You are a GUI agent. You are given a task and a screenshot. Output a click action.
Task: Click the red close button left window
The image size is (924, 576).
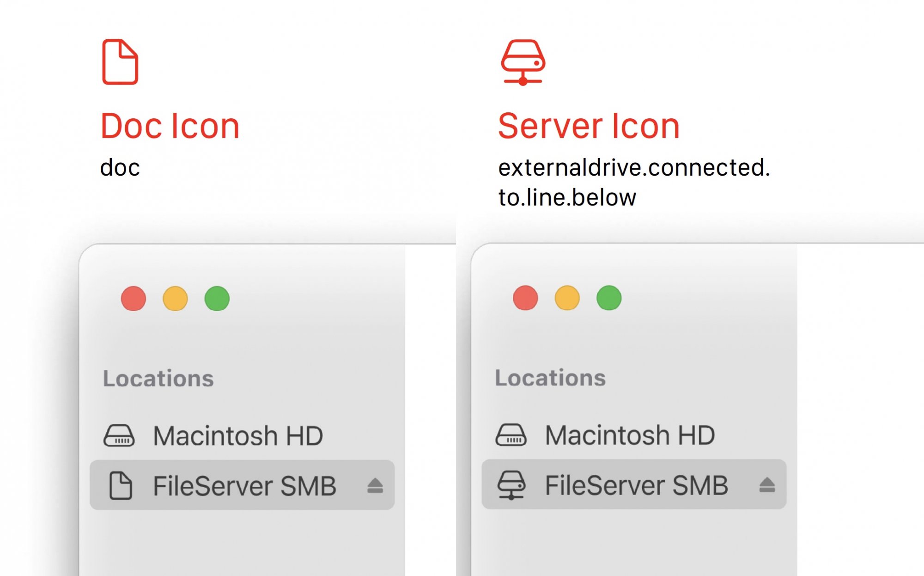[x=133, y=298]
